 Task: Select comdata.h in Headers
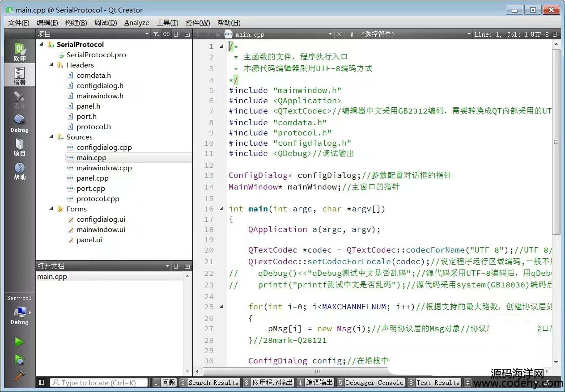(x=93, y=75)
